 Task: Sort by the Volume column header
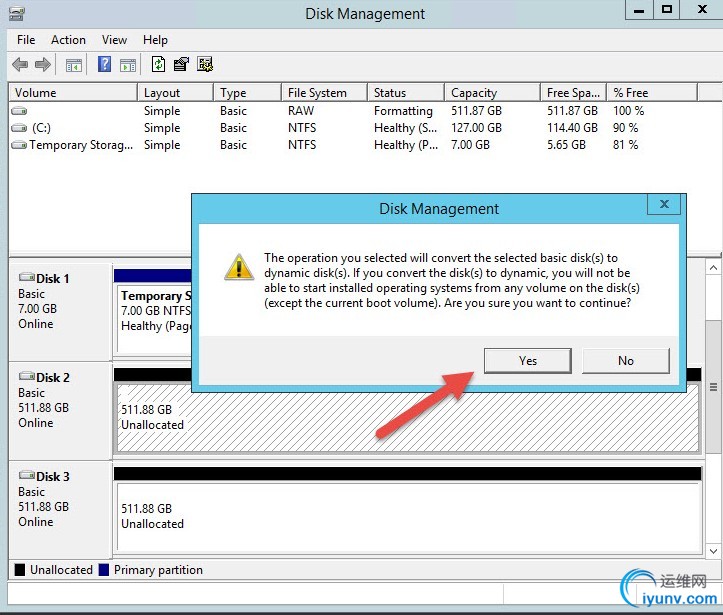(73, 93)
